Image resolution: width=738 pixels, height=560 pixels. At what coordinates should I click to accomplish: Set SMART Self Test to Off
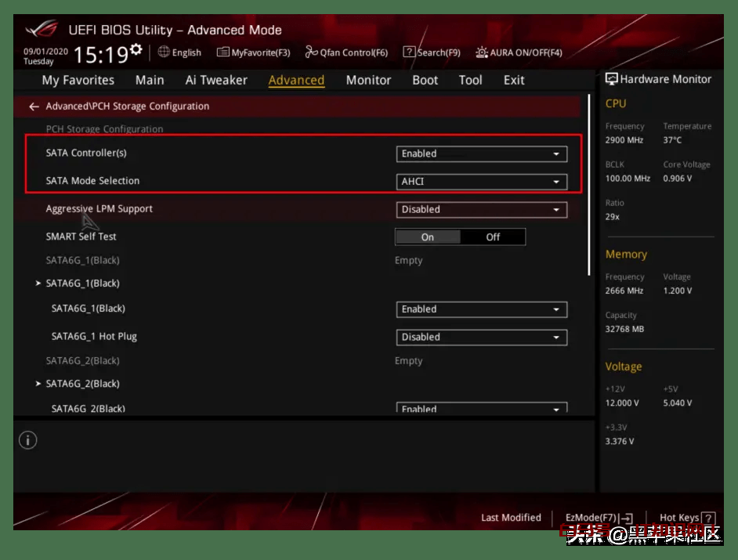(493, 237)
